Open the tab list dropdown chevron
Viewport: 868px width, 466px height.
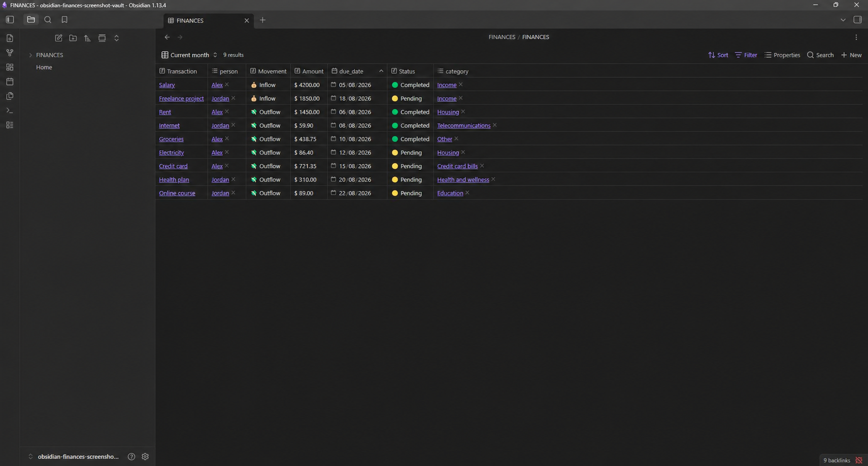point(843,20)
